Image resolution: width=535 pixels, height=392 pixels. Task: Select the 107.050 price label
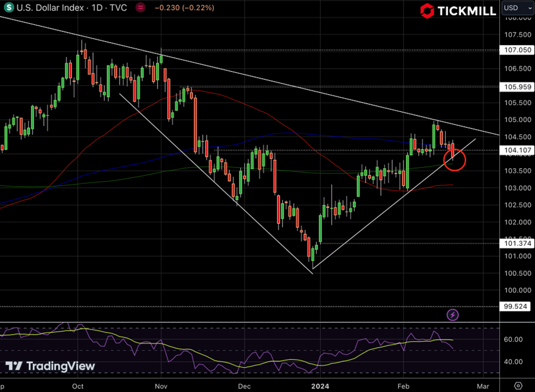[x=517, y=50]
